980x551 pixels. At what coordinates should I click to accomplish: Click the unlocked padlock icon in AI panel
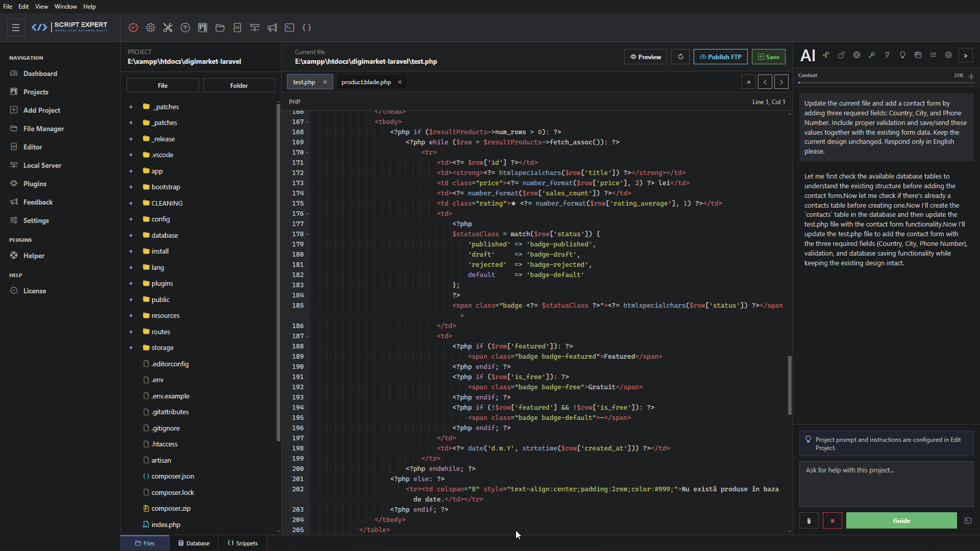coord(841,55)
